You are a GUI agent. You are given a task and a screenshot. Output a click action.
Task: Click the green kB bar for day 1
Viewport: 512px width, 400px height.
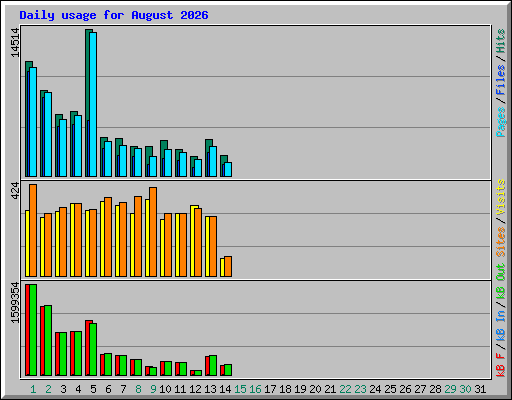(x=33, y=330)
